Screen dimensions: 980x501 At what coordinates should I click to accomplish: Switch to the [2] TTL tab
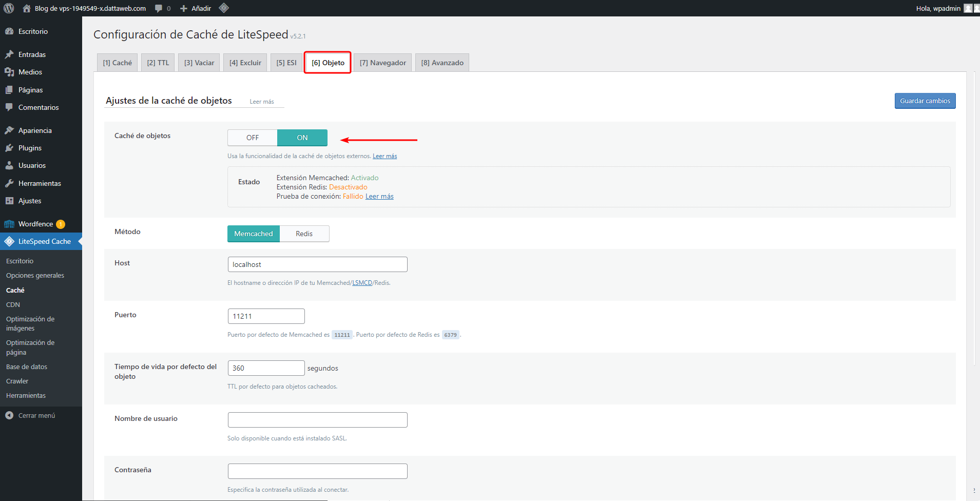(x=158, y=63)
